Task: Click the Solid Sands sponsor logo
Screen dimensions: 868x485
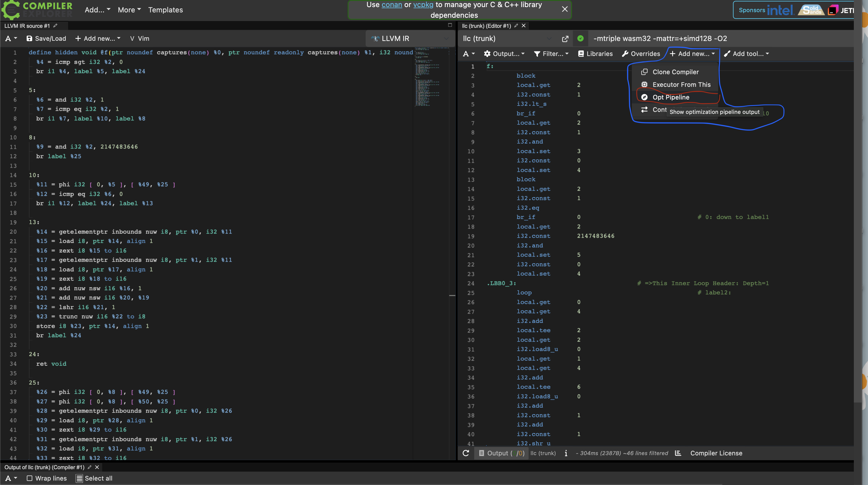Action: 811,10
